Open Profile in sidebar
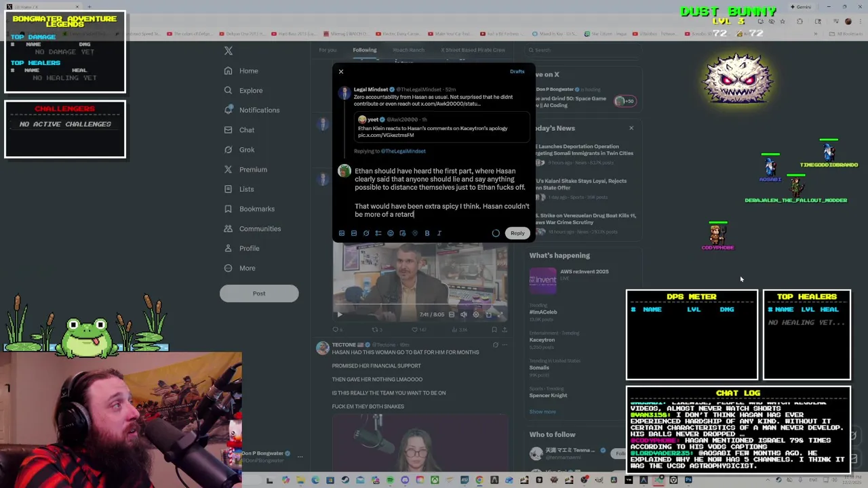868x488 pixels. coord(242,248)
